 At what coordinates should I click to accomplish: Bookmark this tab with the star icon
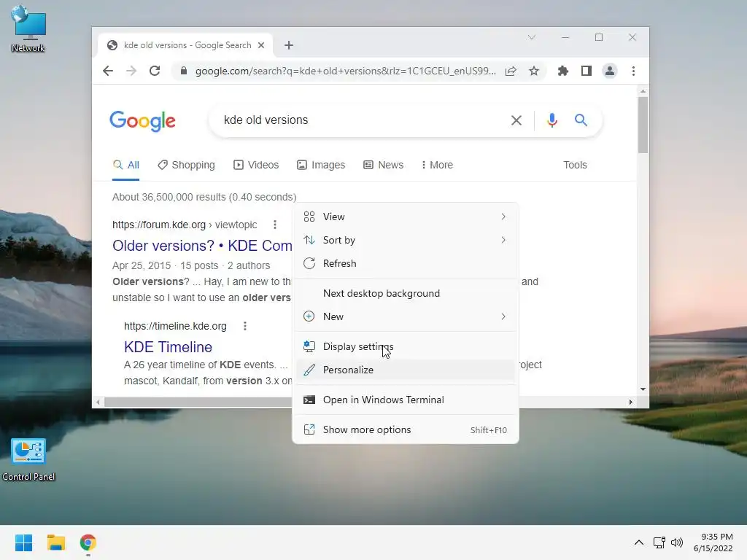point(534,71)
